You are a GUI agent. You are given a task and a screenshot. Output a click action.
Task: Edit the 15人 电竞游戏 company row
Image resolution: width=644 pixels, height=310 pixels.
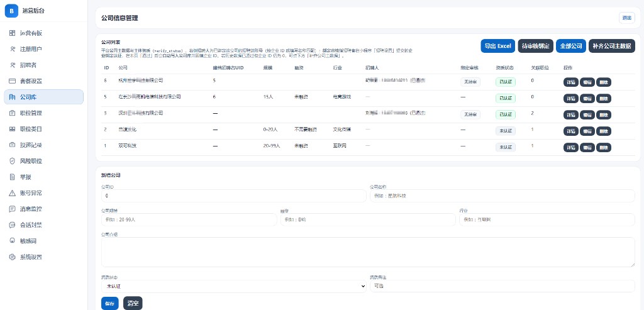point(587,99)
